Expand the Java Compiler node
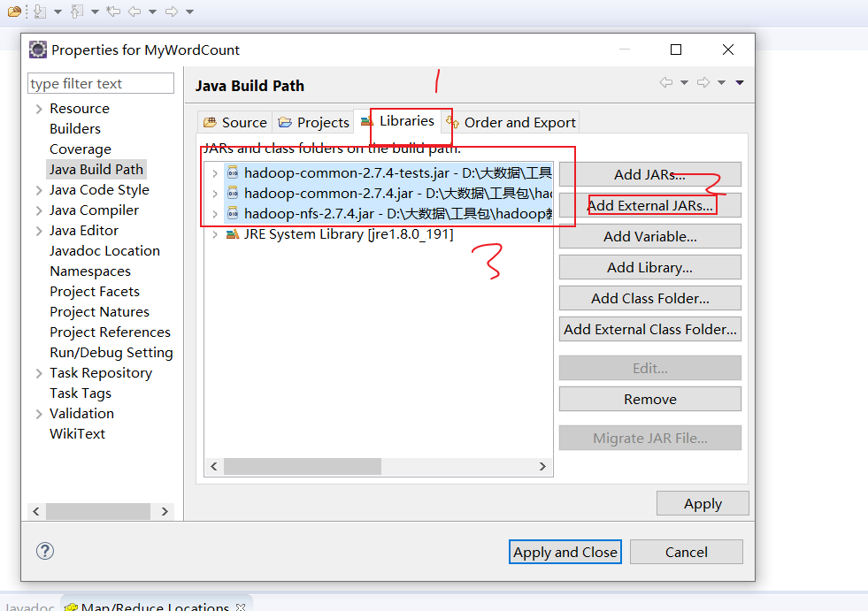 point(39,210)
